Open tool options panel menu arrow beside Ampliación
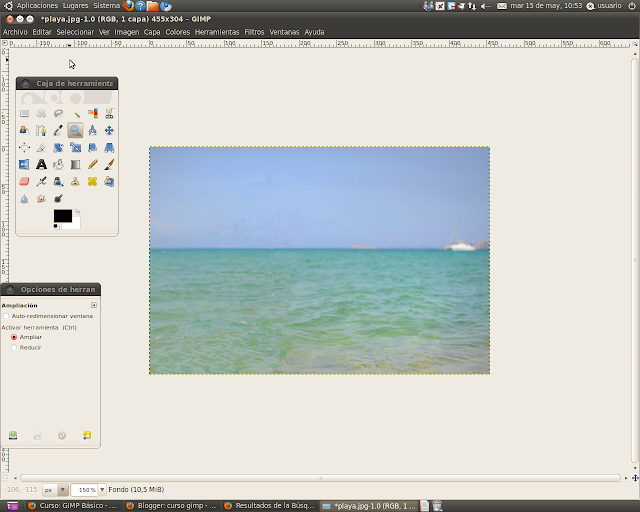Viewport: 640px width, 512px height. point(94,305)
